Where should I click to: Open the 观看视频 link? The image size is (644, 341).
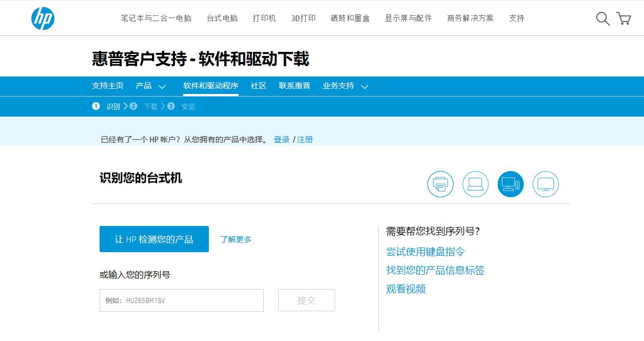(x=406, y=289)
